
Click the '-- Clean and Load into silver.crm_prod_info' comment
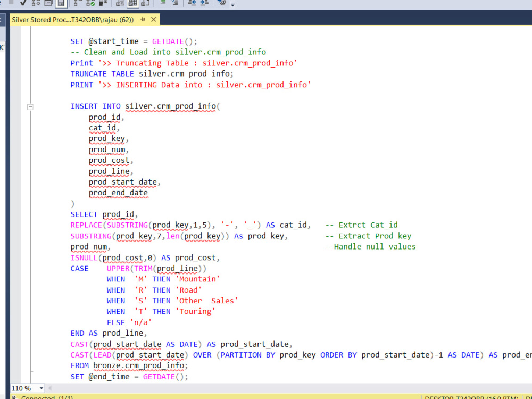click(x=168, y=52)
